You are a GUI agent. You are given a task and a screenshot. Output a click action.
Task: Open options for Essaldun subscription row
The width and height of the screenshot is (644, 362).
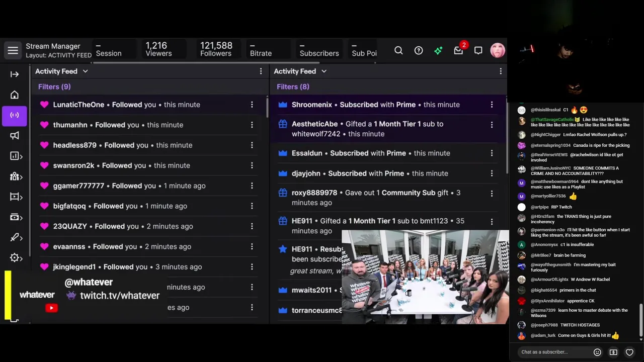point(492,153)
